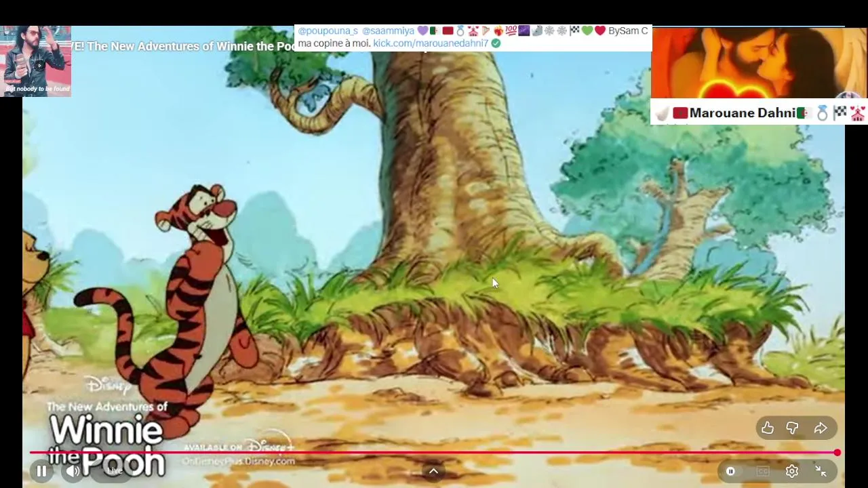Open kick.com/marouanedahni7 link
Image resolution: width=868 pixels, height=488 pixels.
[x=431, y=43]
